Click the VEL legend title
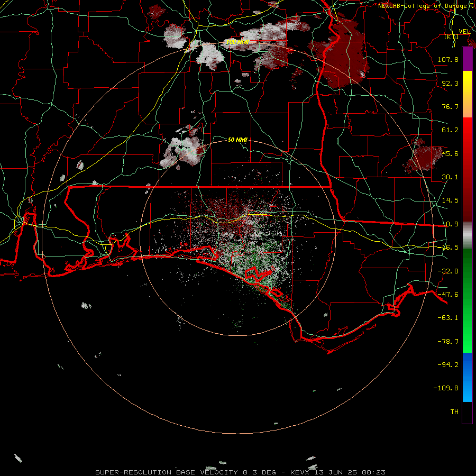476x476 pixels. [464, 31]
